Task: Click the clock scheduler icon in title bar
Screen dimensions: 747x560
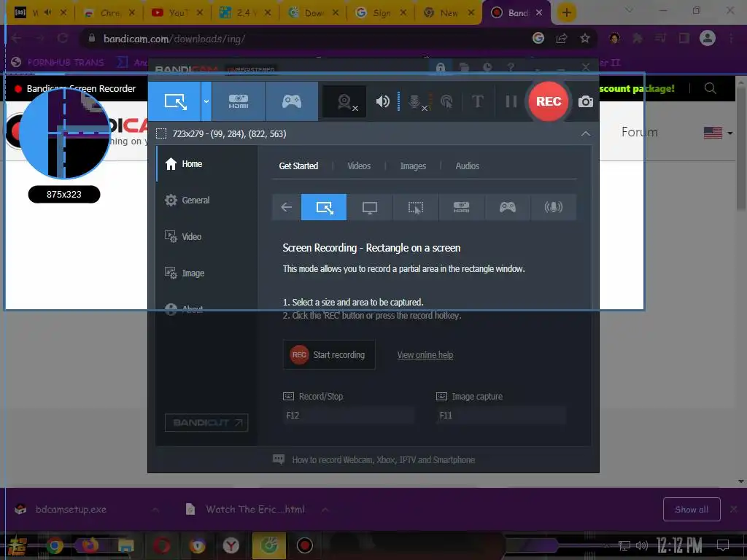Action: point(487,68)
